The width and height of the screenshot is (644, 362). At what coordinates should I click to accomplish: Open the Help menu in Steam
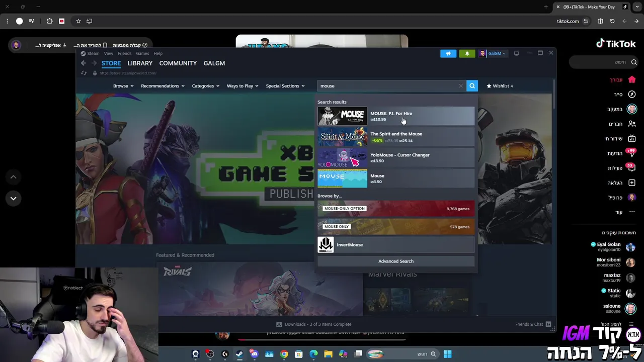[x=158, y=53]
